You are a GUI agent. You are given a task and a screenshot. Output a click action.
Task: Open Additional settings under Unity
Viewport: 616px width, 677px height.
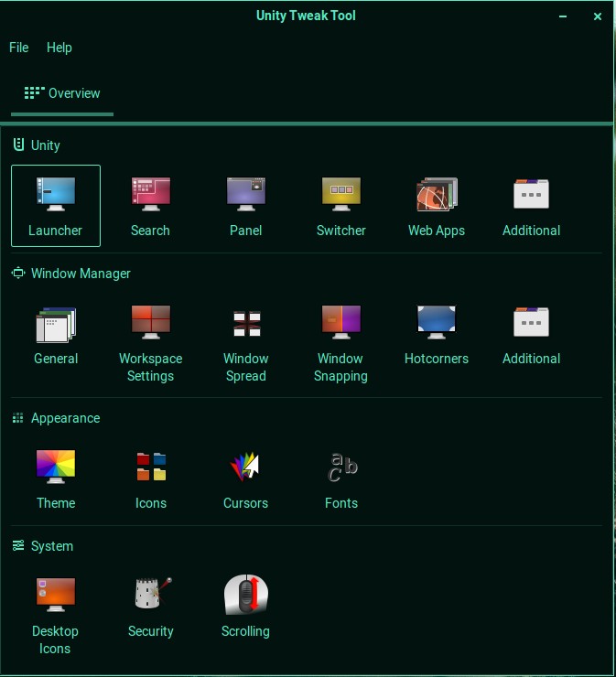[531, 205]
